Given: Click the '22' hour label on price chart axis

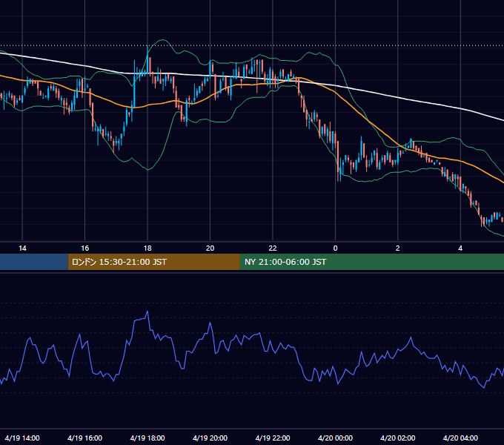Looking at the screenshot, I should coord(273,248).
